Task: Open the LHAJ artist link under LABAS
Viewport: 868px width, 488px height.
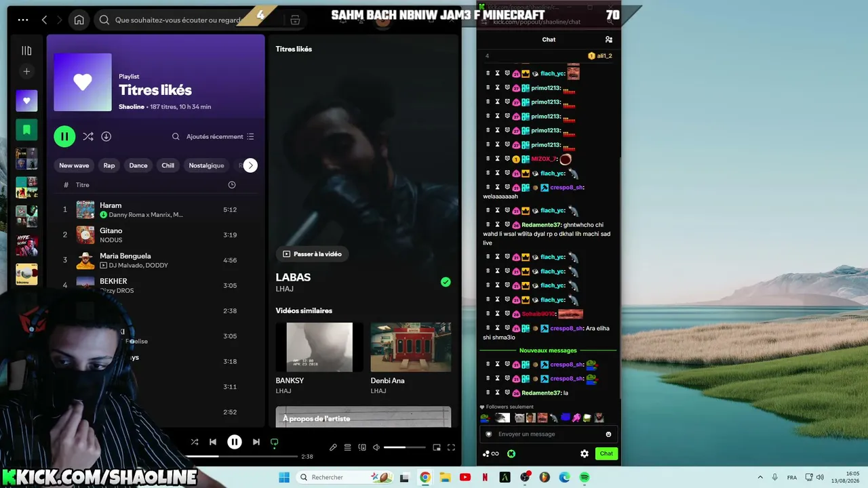Action: tap(284, 289)
